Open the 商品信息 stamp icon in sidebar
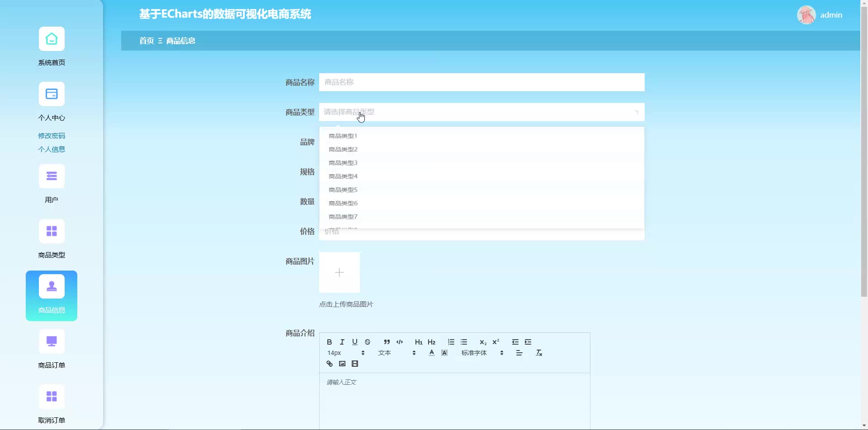Image resolution: width=868 pixels, height=430 pixels. pyautogui.click(x=52, y=286)
